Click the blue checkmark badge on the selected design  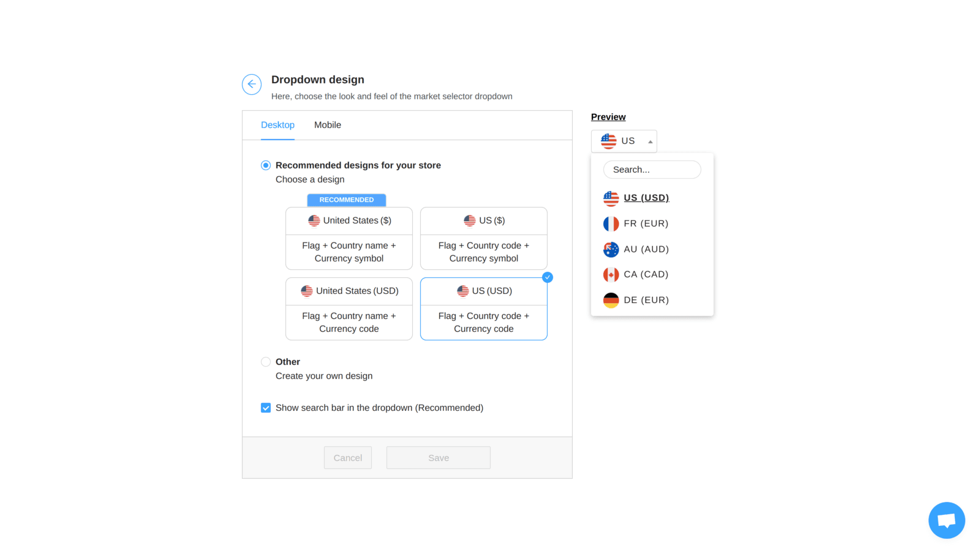[547, 277]
